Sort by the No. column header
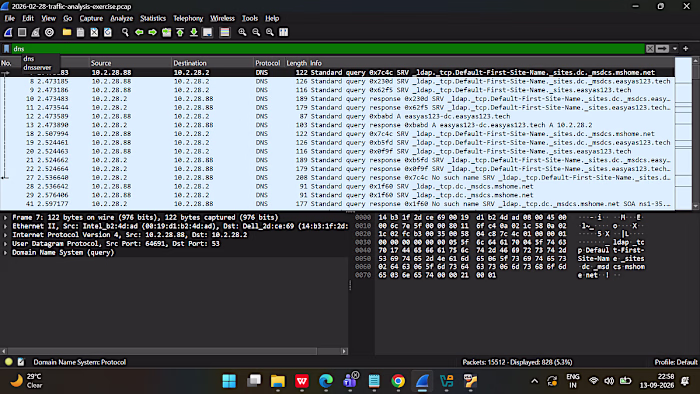The width and height of the screenshot is (700, 394). tap(6, 63)
